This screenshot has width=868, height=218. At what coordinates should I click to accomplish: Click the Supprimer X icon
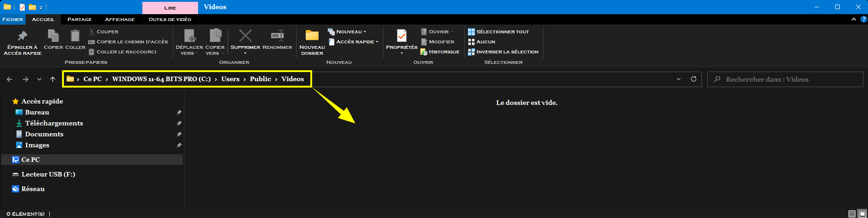tap(246, 36)
